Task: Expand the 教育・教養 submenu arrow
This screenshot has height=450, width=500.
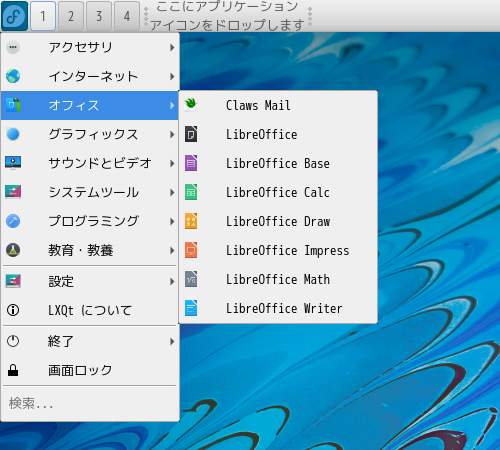Action: click(x=172, y=250)
